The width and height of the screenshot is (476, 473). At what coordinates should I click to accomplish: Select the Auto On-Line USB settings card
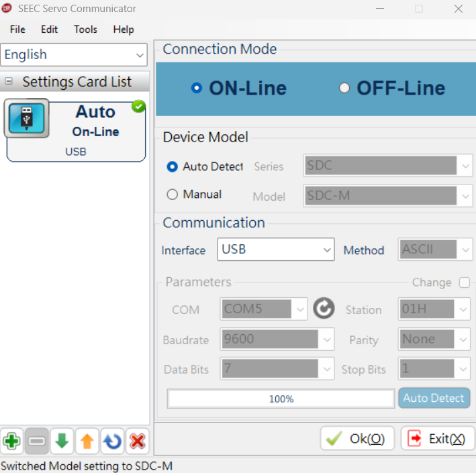click(76, 130)
